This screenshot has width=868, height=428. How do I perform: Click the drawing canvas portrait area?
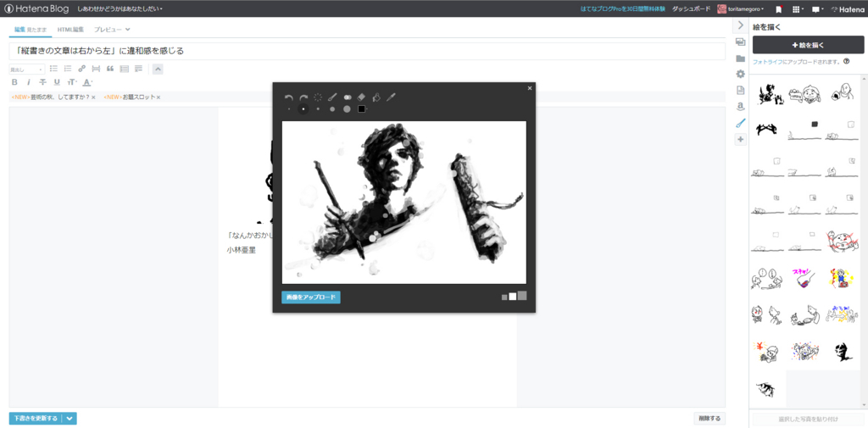404,202
